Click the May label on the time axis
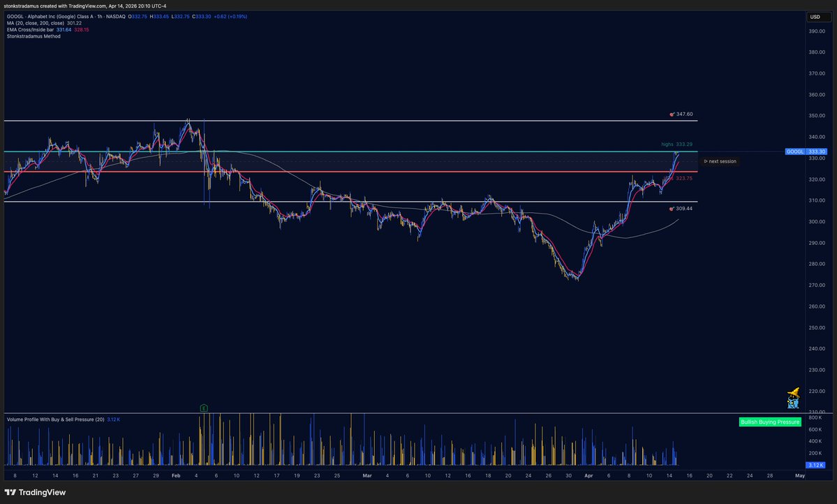The image size is (837, 504). (x=799, y=475)
